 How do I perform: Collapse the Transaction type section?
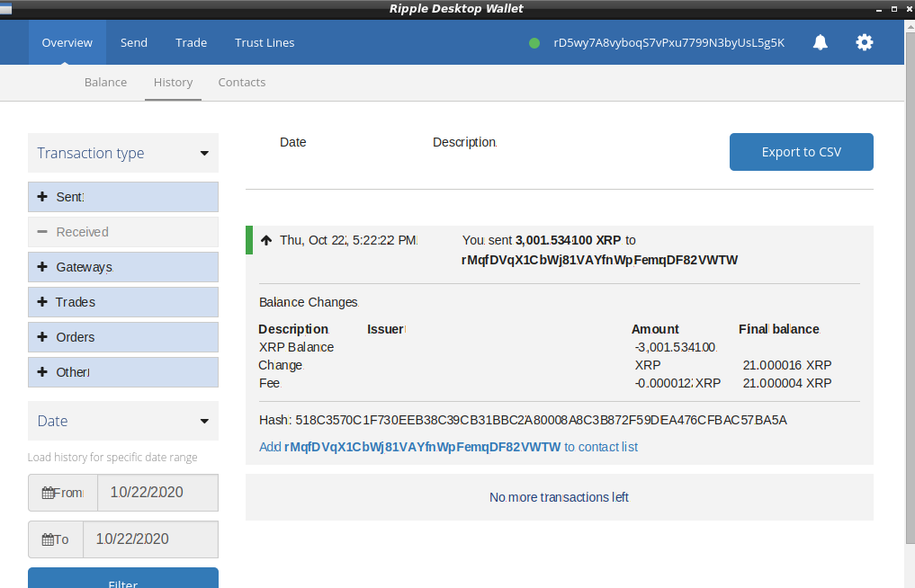tap(123, 153)
